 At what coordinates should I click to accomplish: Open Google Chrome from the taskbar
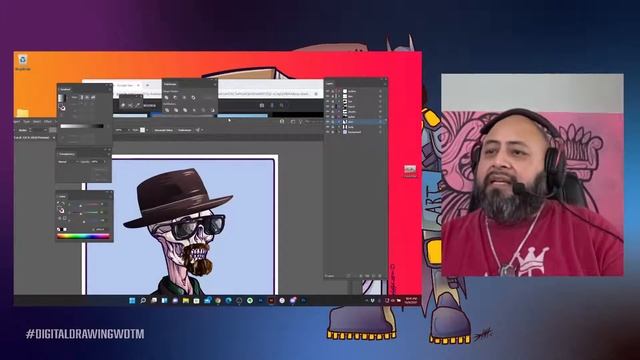coord(218,301)
